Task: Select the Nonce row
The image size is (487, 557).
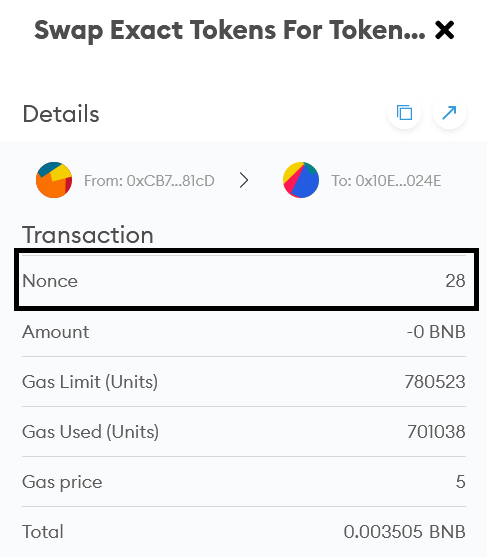Action: 246,280
